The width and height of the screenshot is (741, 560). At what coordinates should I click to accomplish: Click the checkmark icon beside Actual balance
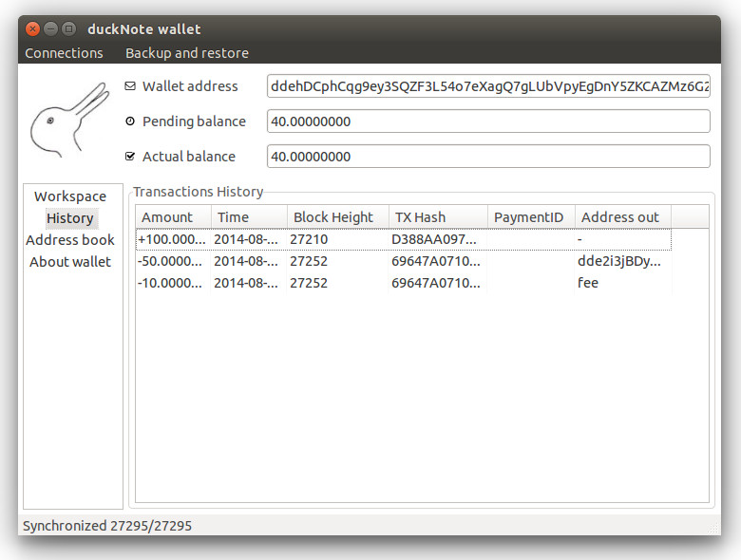[130, 157]
